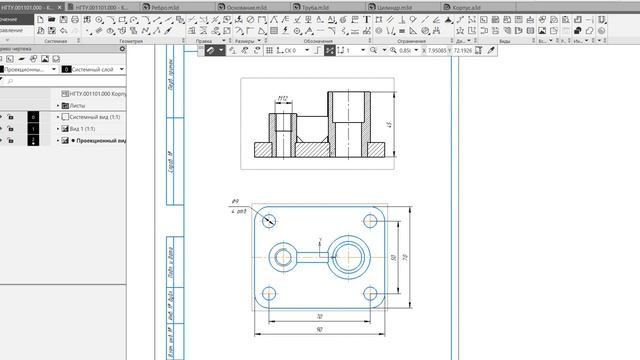Open the СК 0 coordinate system dropdown
Screen dimensions: 640x360
pos(307,50)
